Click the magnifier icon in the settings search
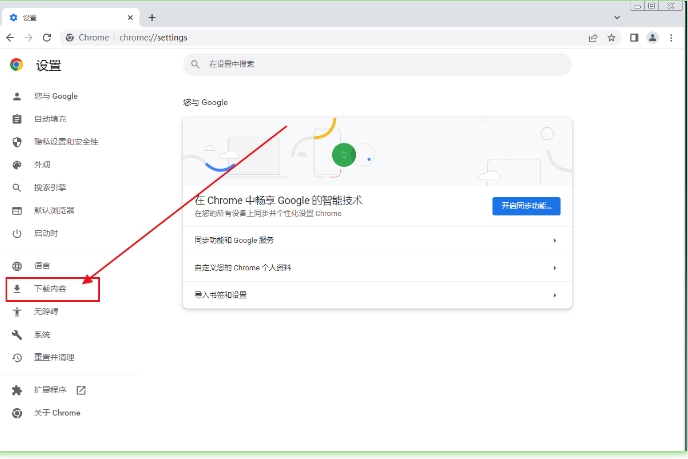 coord(195,64)
